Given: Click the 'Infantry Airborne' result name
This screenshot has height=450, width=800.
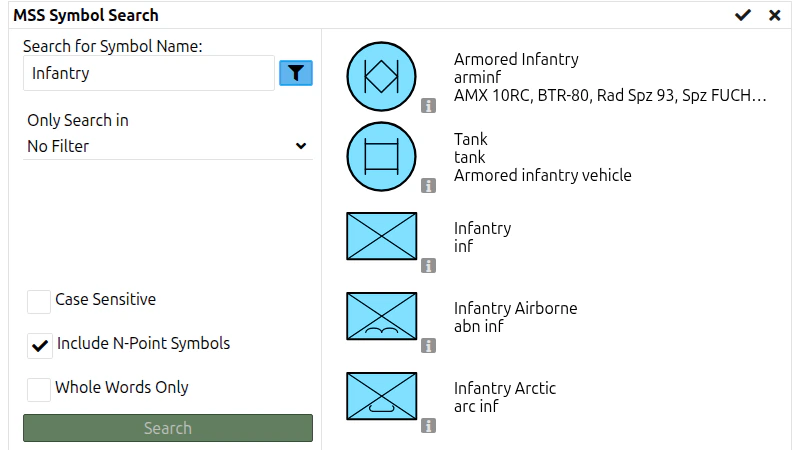Looking at the screenshot, I should tap(516, 308).
